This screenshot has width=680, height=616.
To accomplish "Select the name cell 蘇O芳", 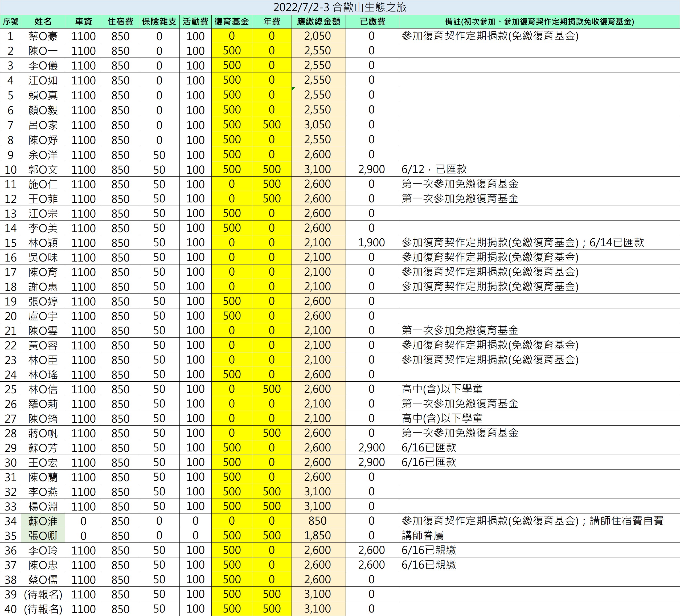I will (x=43, y=448).
